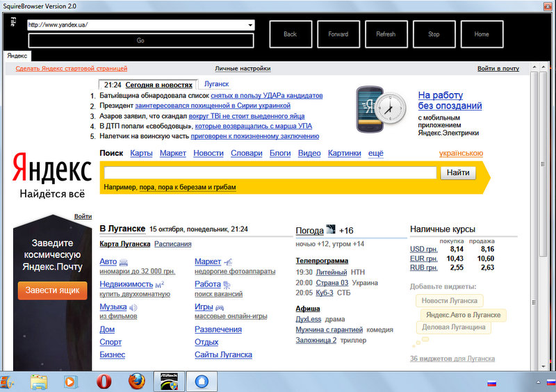Click the Заложница 2 movie link

click(x=316, y=340)
